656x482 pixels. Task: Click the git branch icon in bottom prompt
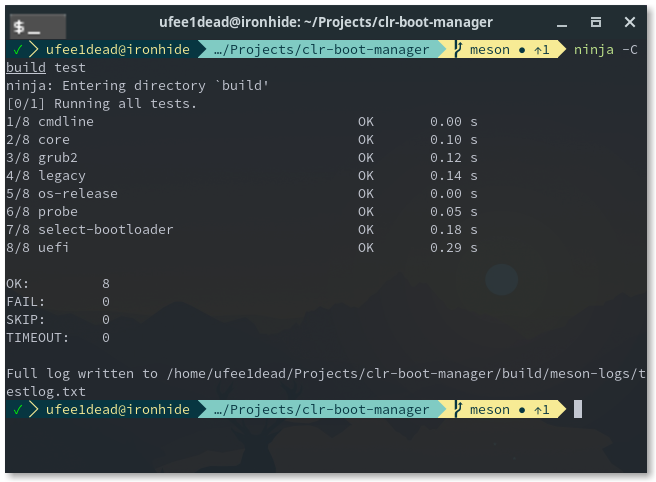pyautogui.click(x=459, y=409)
